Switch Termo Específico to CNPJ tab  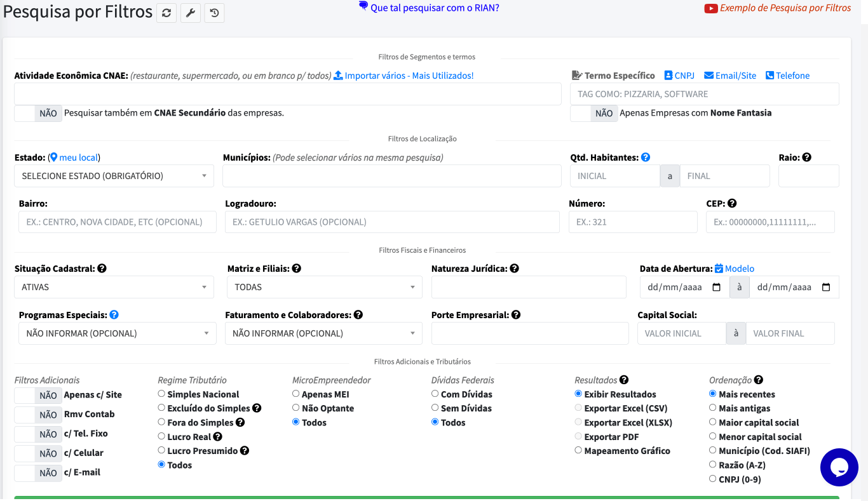(x=679, y=76)
